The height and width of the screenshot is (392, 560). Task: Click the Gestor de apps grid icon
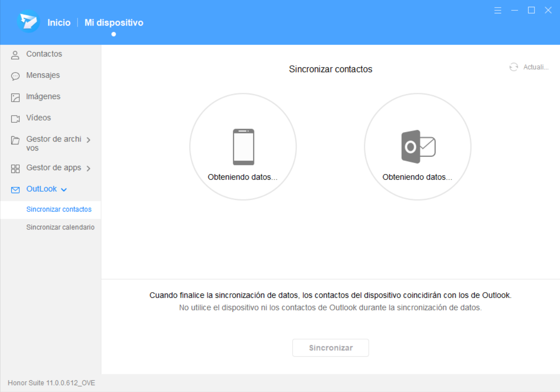(16, 168)
